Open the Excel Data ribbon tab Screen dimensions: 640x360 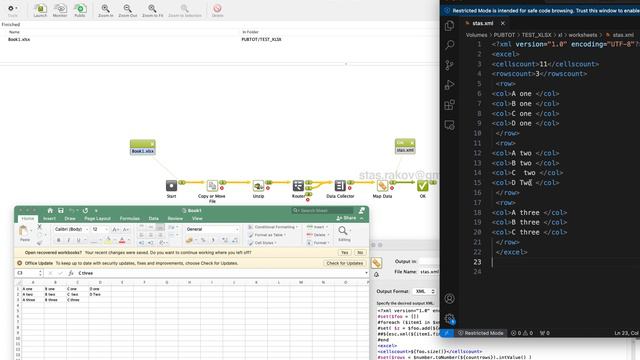click(153, 219)
